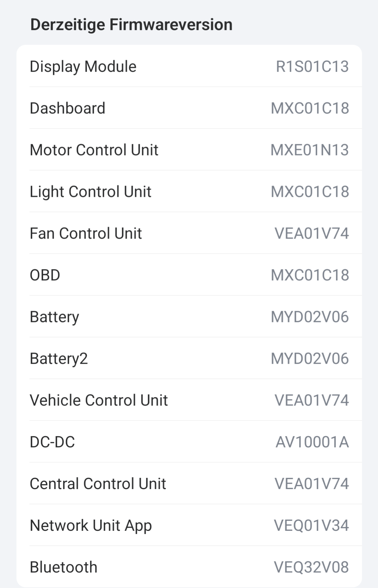This screenshot has height=588, width=378.
Task: Tap version number R1S01C13
Action: 312,66
